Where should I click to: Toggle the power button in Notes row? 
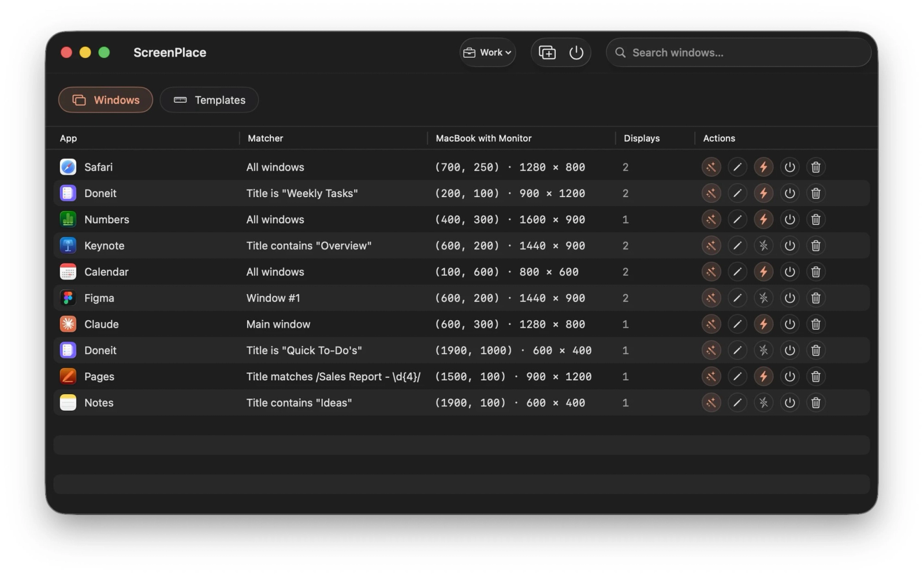pos(789,403)
